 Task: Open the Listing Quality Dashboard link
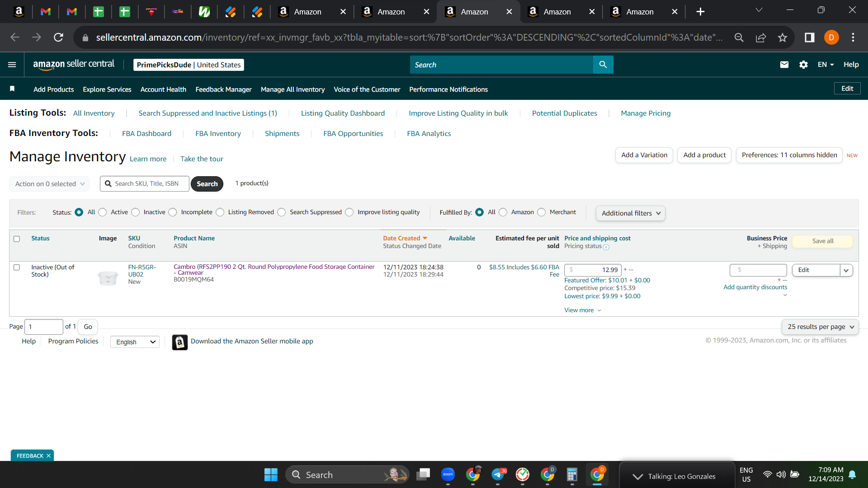pyautogui.click(x=343, y=113)
